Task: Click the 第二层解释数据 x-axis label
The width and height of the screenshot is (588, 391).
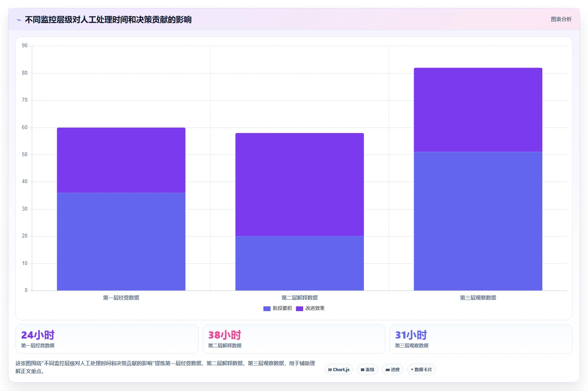Action: point(300,298)
